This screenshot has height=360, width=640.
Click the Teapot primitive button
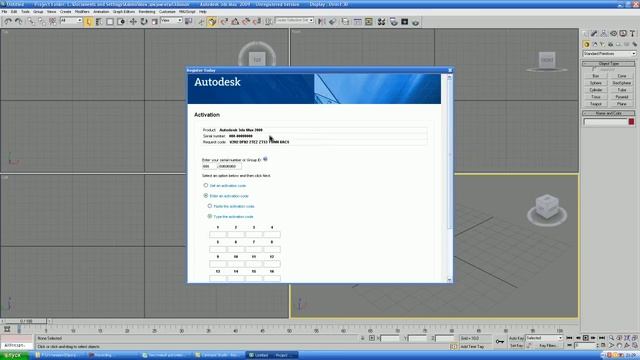tap(596, 104)
